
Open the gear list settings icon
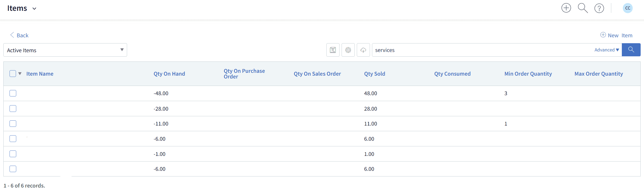(x=348, y=50)
